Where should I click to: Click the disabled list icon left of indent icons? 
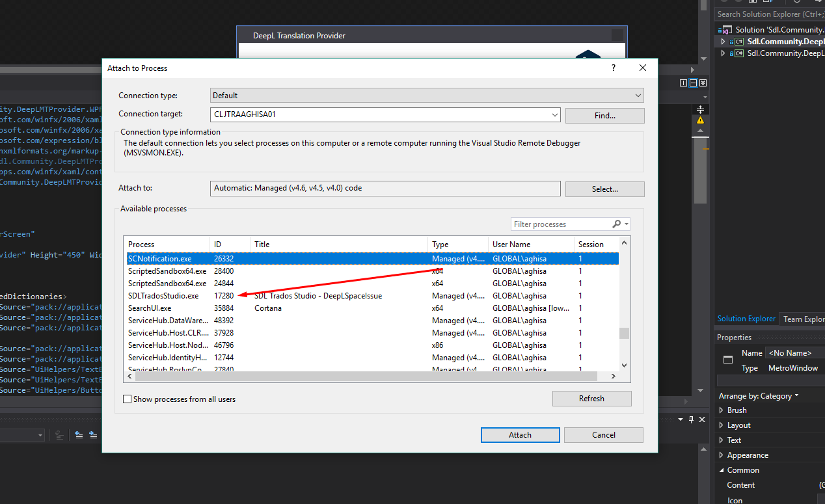59,435
